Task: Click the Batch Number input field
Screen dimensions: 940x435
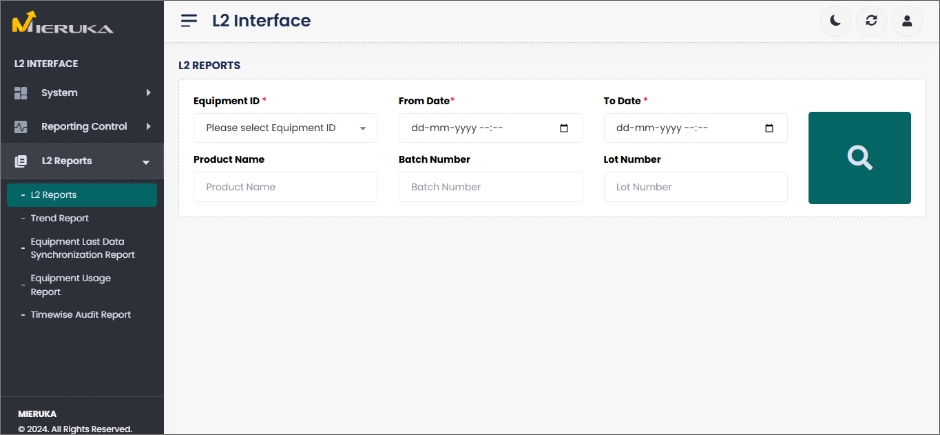Action: pos(490,187)
